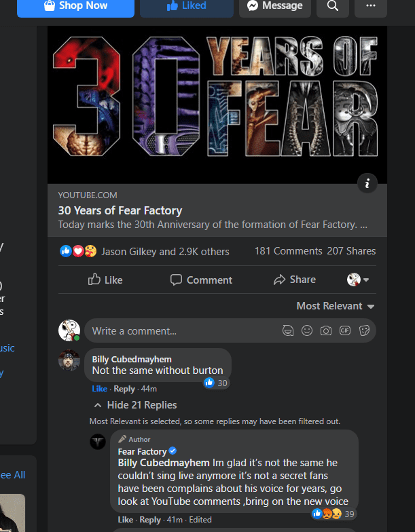This screenshot has width=415, height=532.
Task: Click the Write a comment field
Action: coord(183,330)
